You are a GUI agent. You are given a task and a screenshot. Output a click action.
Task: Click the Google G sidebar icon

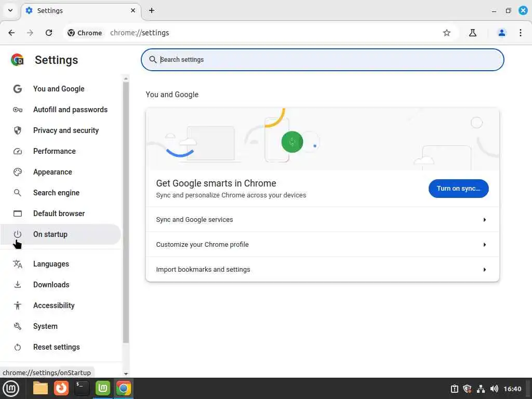coord(18,89)
